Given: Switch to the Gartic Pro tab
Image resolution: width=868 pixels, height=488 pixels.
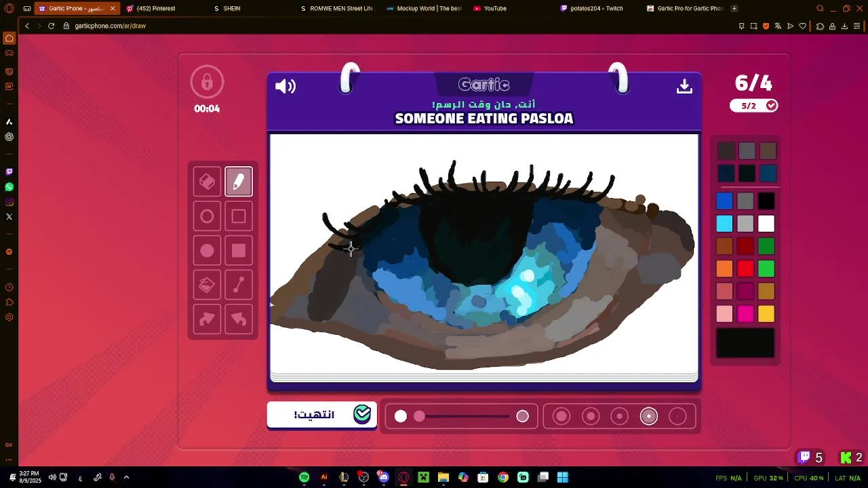Looking at the screenshot, I should (685, 9).
